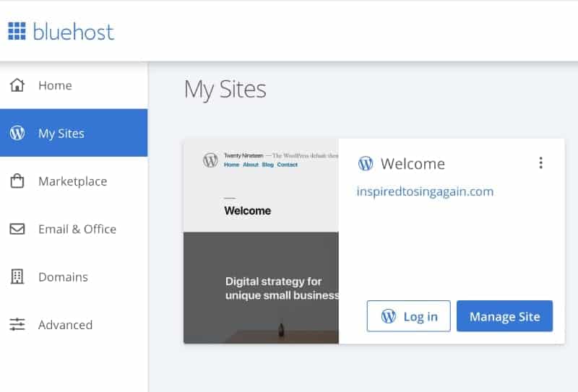Click the WordPress logo in the site preview
The height and width of the screenshot is (392, 578).
click(x=210, y=160)
